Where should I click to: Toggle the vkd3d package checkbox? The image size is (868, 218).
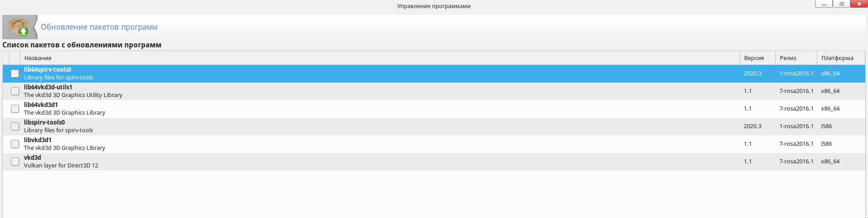15,162
